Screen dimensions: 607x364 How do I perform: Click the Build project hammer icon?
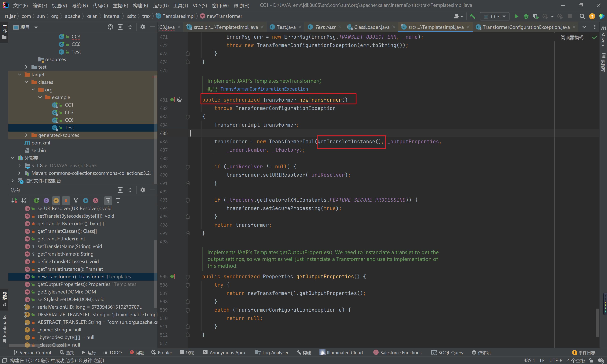point(473,16)
